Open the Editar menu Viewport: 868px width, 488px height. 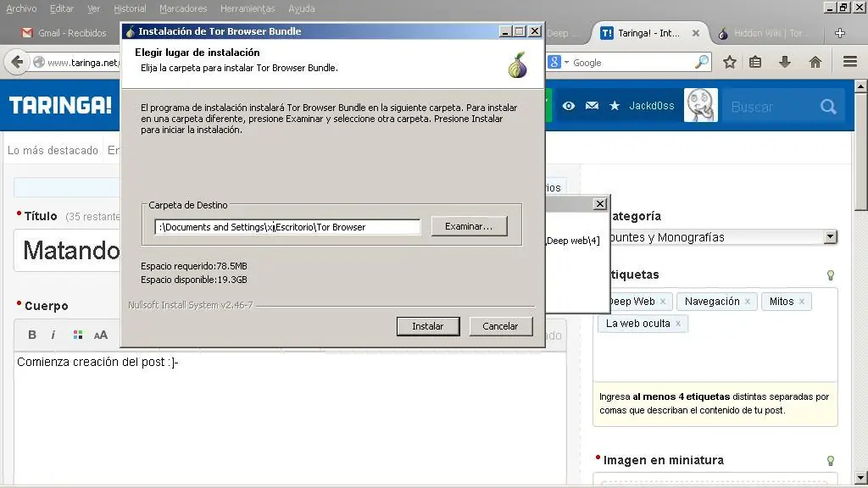tap(61, 8)
